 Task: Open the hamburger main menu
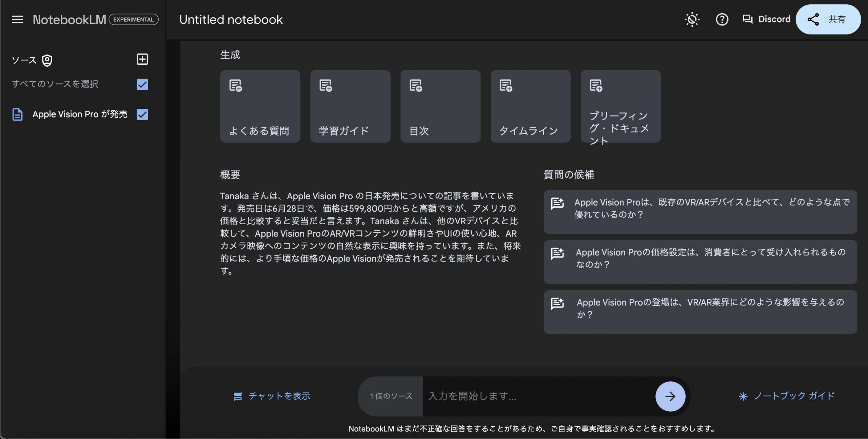(x=17, y=19)
